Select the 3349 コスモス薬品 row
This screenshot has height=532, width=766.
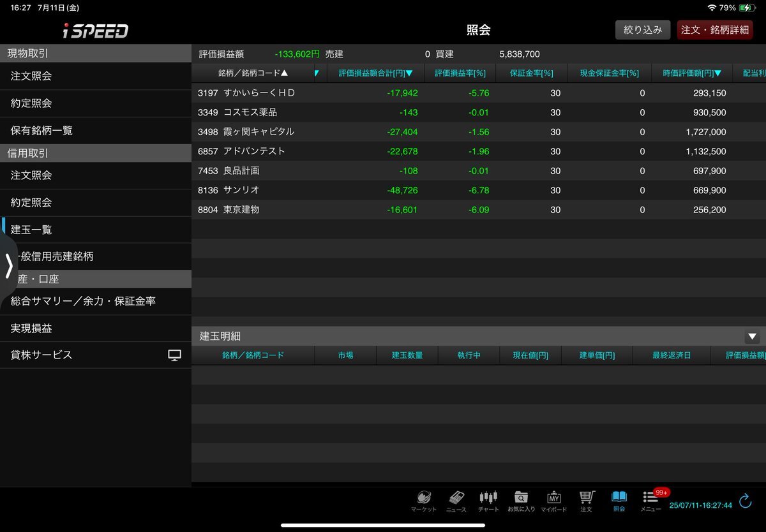tap(479, 112)
